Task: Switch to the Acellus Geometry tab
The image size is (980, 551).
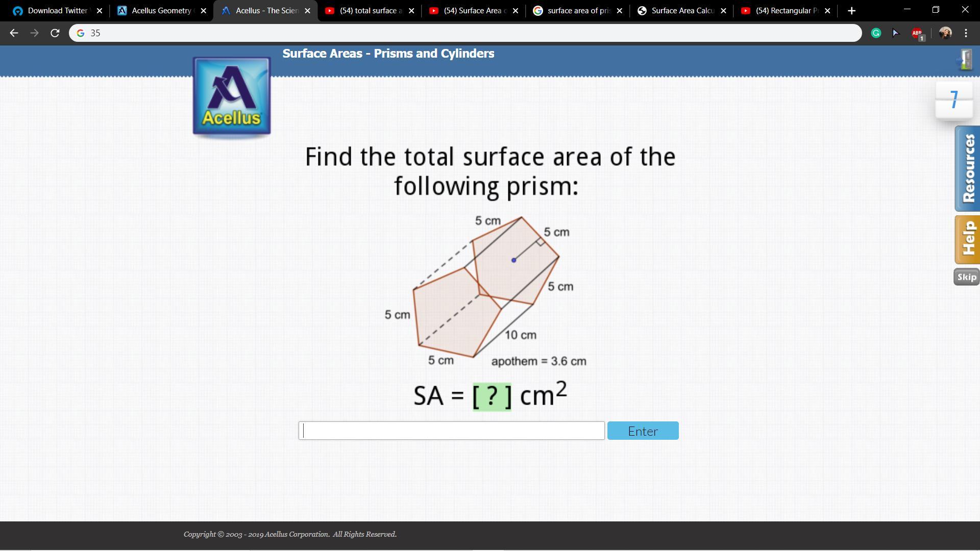Action: [156, 11]
